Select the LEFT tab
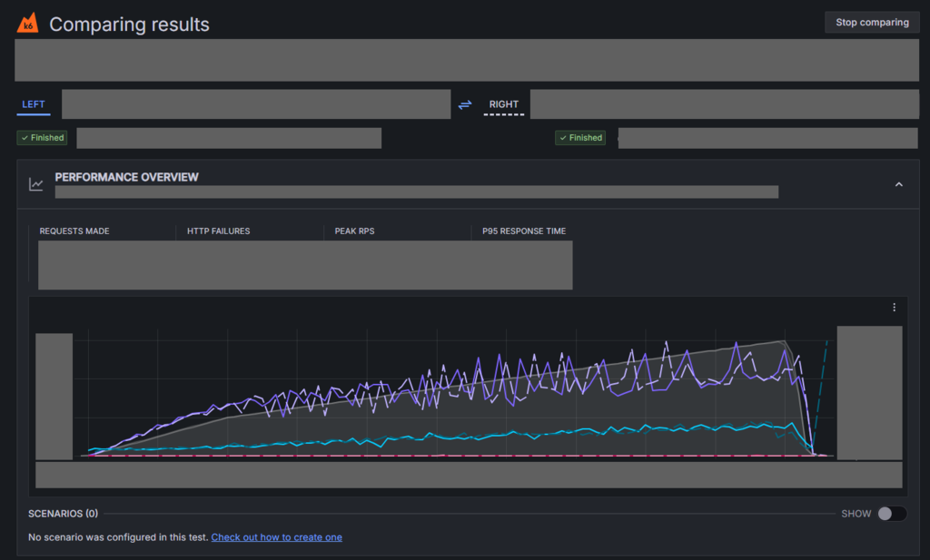Screen dimensions: 930x560 pos(34,104)
